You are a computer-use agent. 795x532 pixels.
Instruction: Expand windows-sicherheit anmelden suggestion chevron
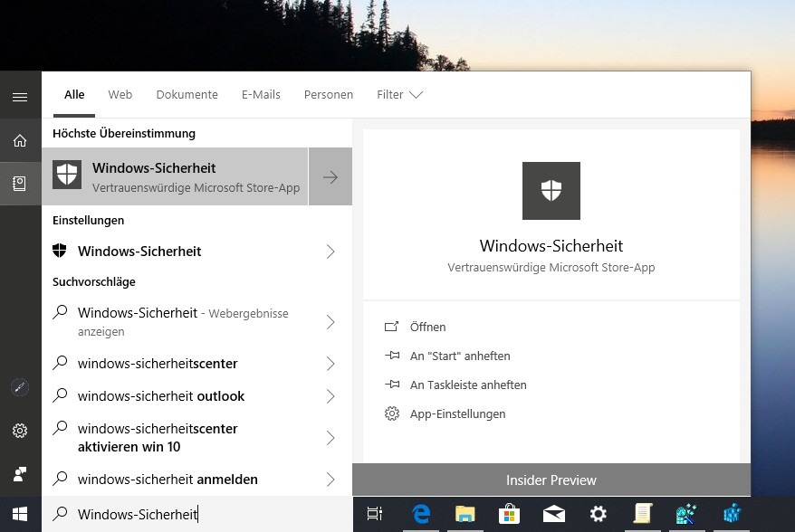tap(330, 480)
